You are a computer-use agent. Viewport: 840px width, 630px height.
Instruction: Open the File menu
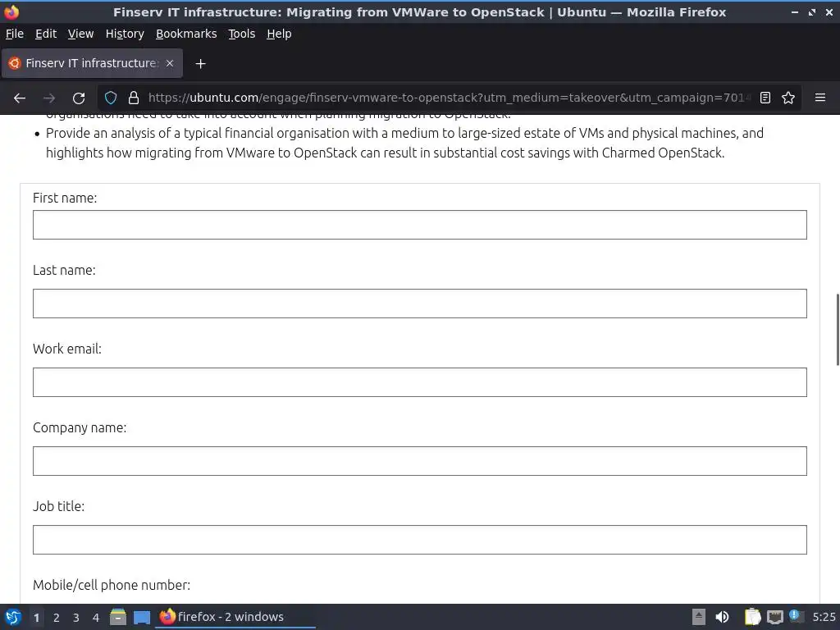coord(15,34)
